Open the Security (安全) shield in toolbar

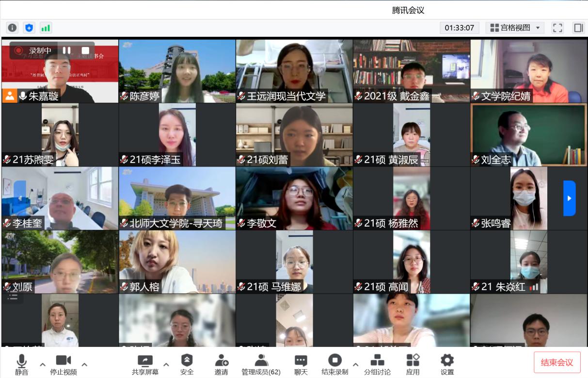pyautogui.click(x=187, y=364)
